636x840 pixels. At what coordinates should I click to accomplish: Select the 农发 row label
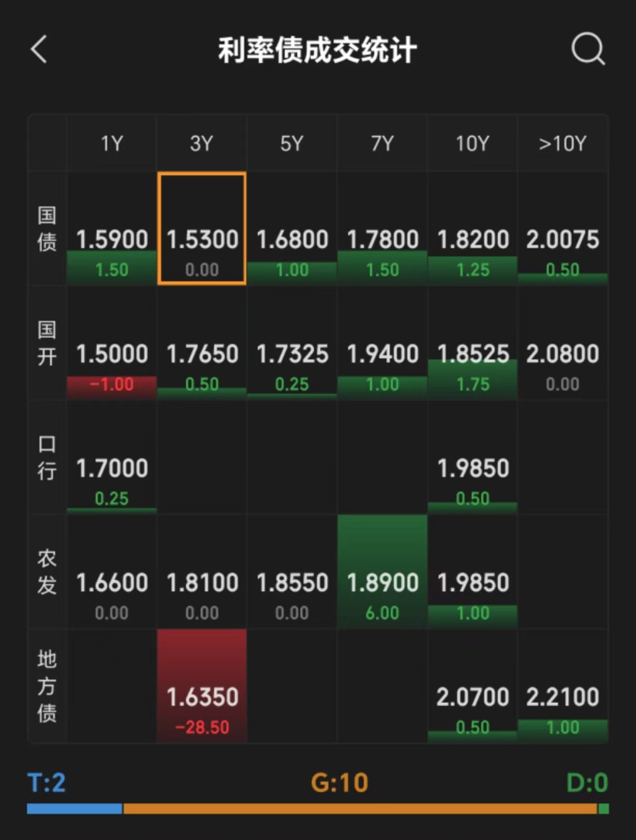click(x=47, y=572)
